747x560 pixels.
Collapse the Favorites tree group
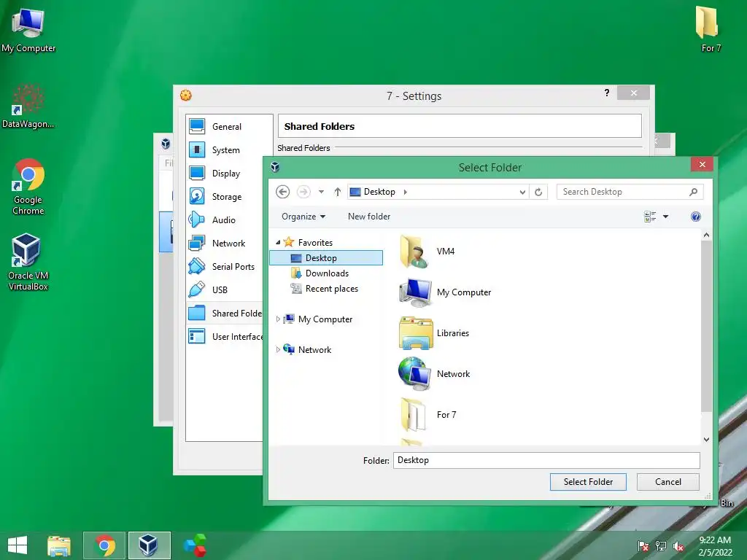278,242
